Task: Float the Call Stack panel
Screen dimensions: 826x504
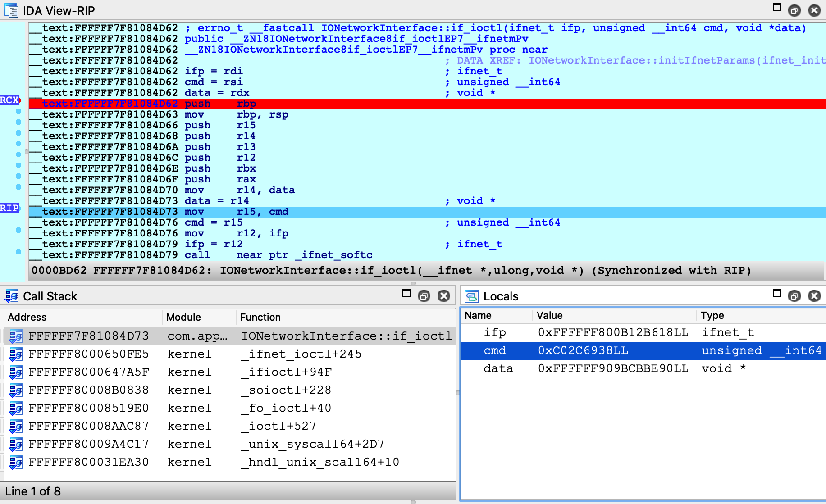Action: coord(424,296)
